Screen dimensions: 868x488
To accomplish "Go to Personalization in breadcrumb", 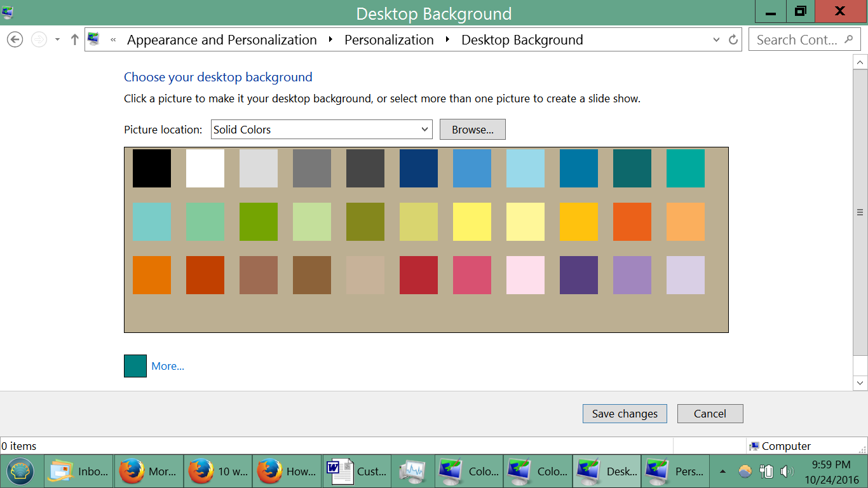I will pos(389,39).
